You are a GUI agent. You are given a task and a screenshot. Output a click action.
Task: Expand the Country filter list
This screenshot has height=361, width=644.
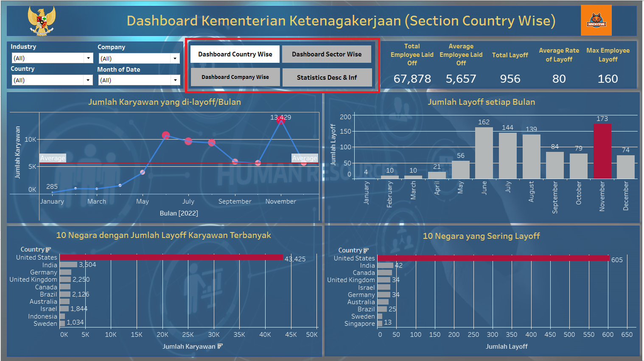coord(88,80)
